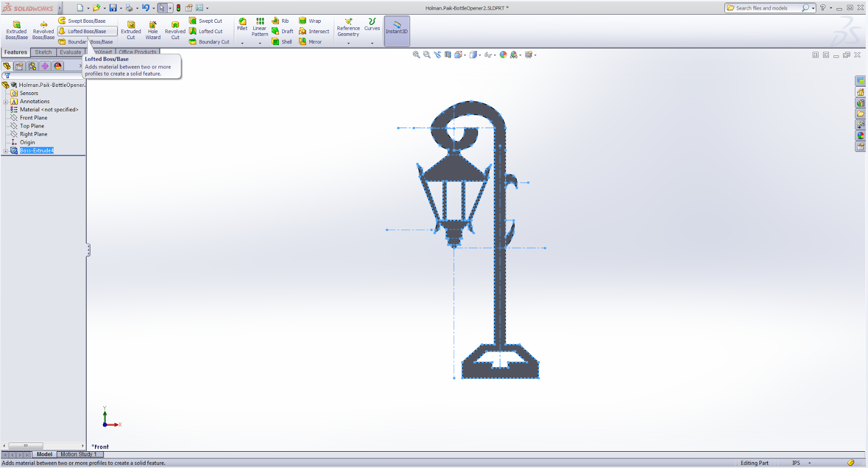Collapse the feature manager panel handle
The image size is (868, 468).
[x=88, y=250]
